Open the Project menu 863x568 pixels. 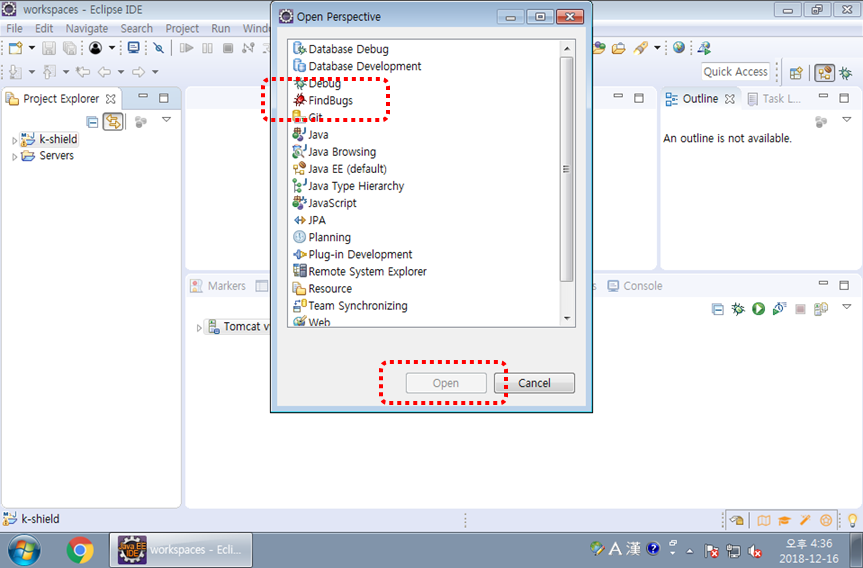coord(182,28)
